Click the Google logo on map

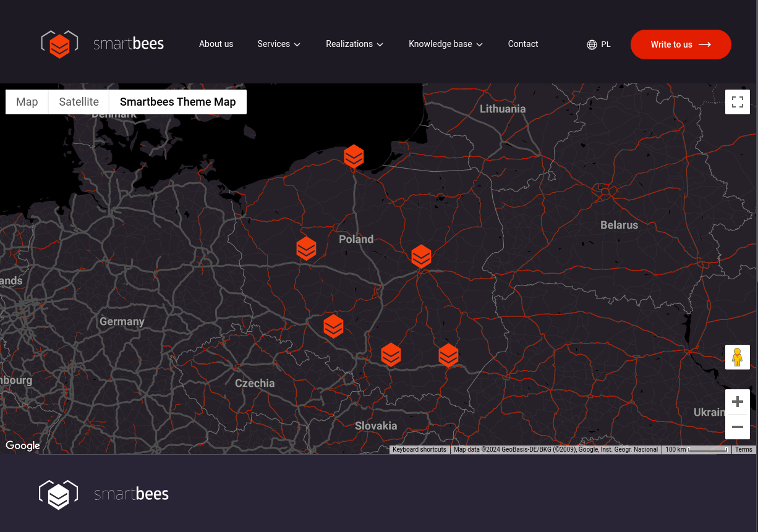coord(23,446)
